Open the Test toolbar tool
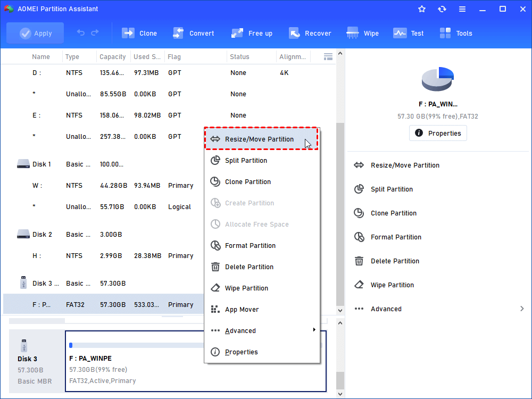This screenshot has width=532, height=399. coord(408,33)
